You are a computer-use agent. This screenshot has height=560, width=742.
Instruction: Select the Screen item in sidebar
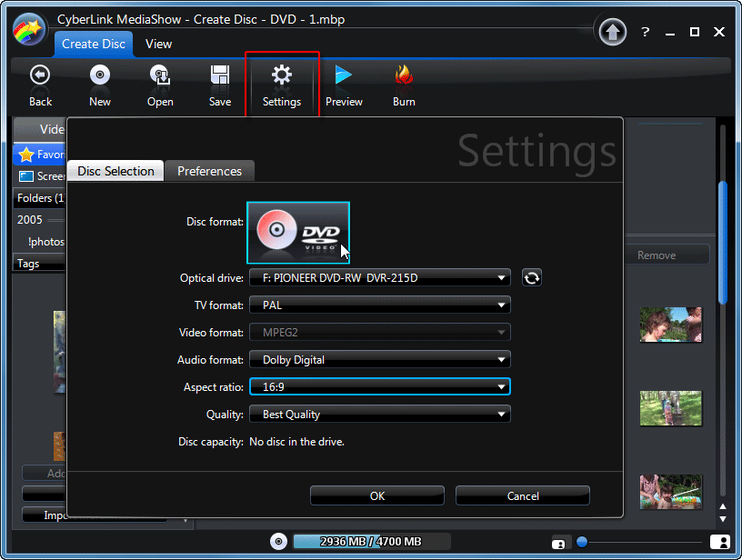pos(41,176)
